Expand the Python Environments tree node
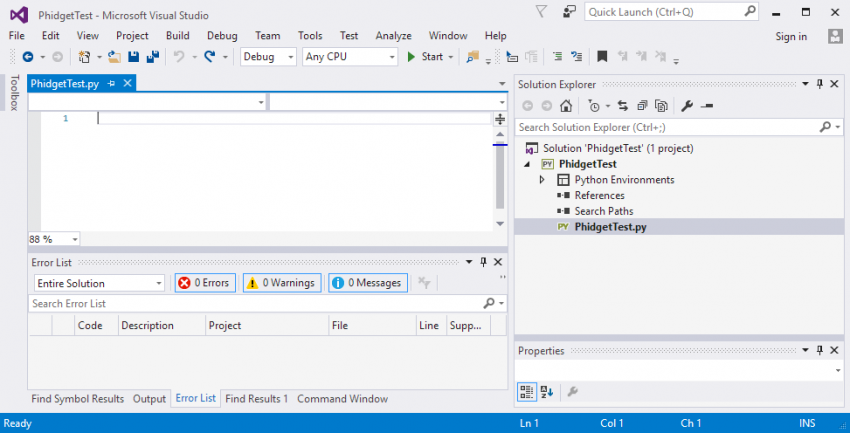This screenshot has width=850, height=433. tap(542, 179)
